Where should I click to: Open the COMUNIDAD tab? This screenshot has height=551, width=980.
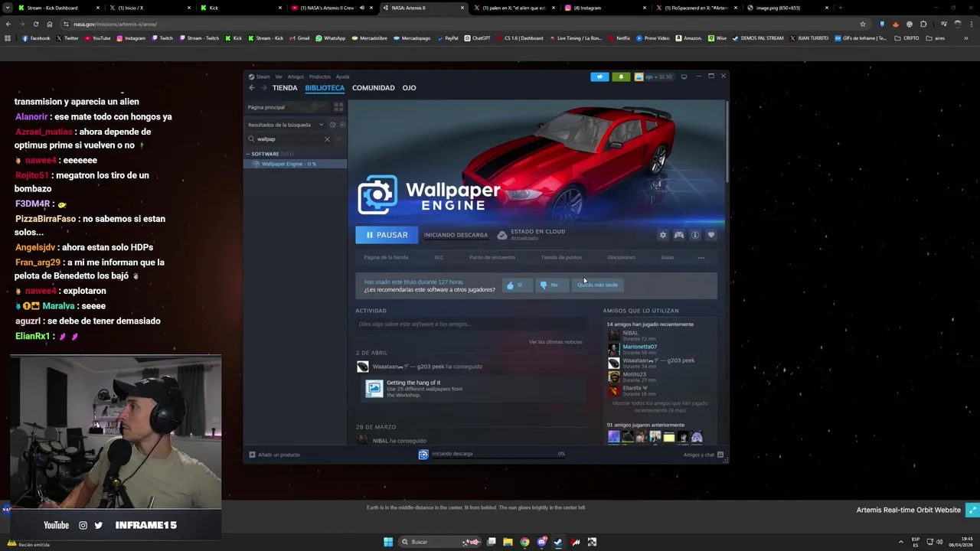click(374, 88)
